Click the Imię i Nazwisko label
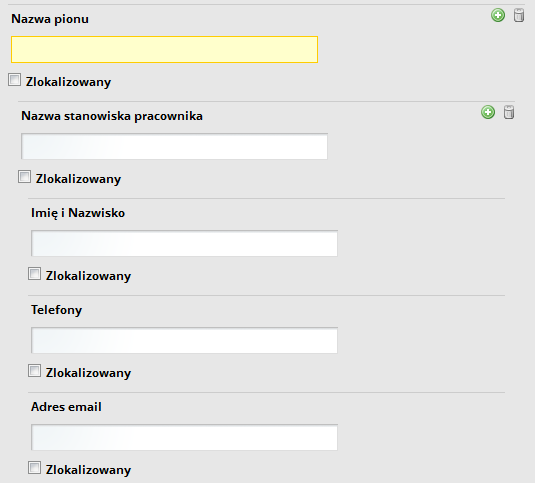535x483 pixels. coord(78,213)
